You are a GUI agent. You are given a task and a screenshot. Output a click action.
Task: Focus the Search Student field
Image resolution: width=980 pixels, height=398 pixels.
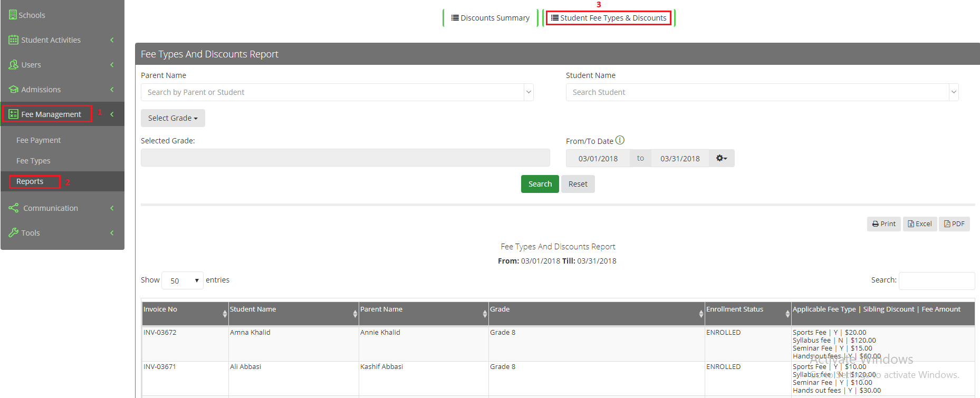[758, 92]
